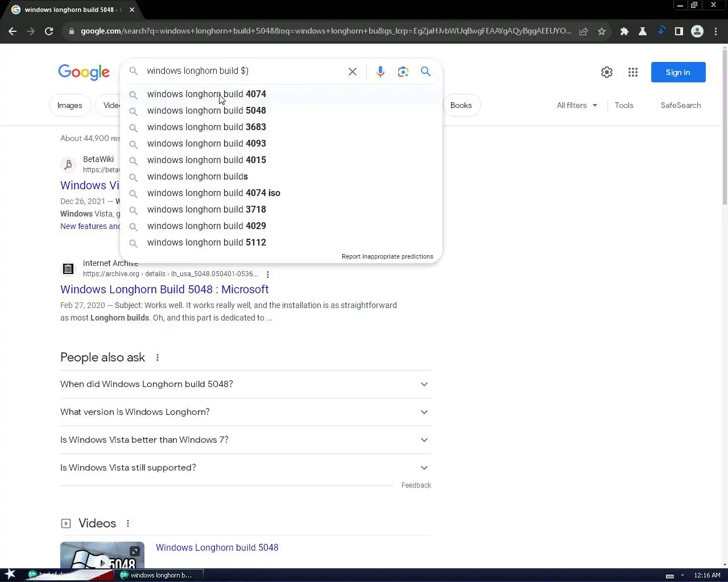Select suggestion windows longhorn build 4093

tap(281, 144)
